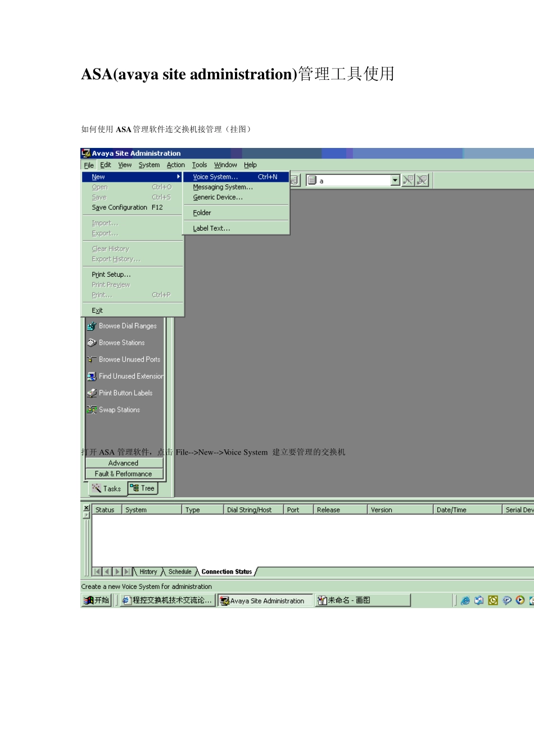Click the Swap Stations icon

click(x=92, y=410)
